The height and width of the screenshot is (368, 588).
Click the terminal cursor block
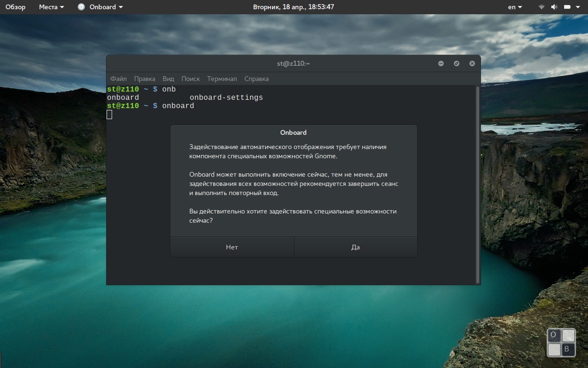[109, 115]
